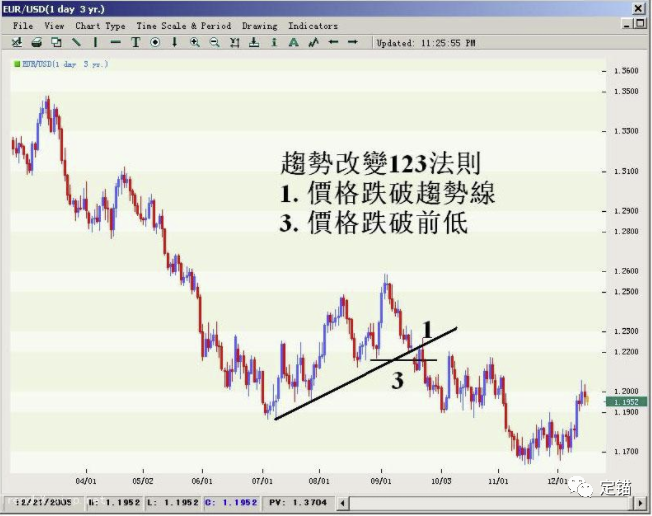This screenshot has height=516, width=652.
Task: Zoom in with magnifier plus icon
Action: 195,42
